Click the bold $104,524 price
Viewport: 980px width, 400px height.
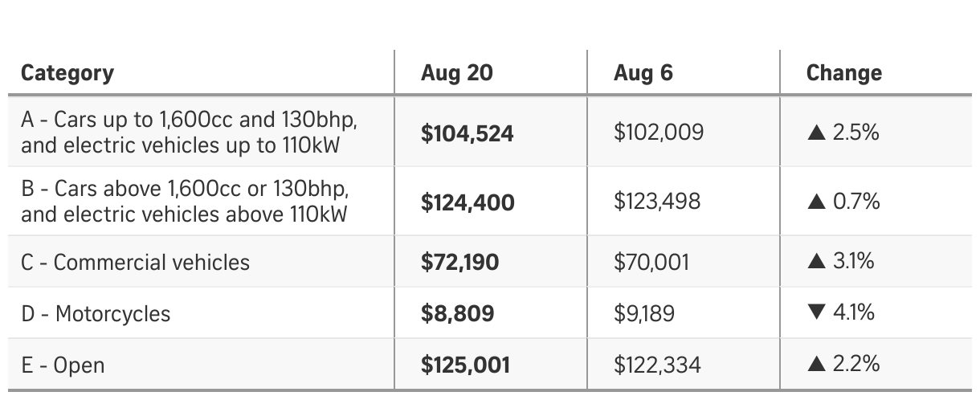467,133
